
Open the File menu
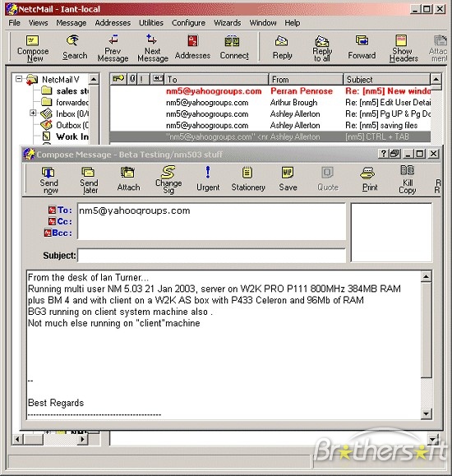[x=14, y=23]
